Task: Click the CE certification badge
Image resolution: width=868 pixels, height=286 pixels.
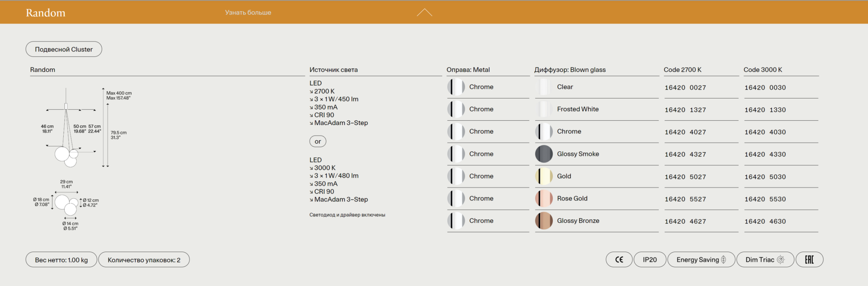Action: pyautogui.click(x=619, y=260)
